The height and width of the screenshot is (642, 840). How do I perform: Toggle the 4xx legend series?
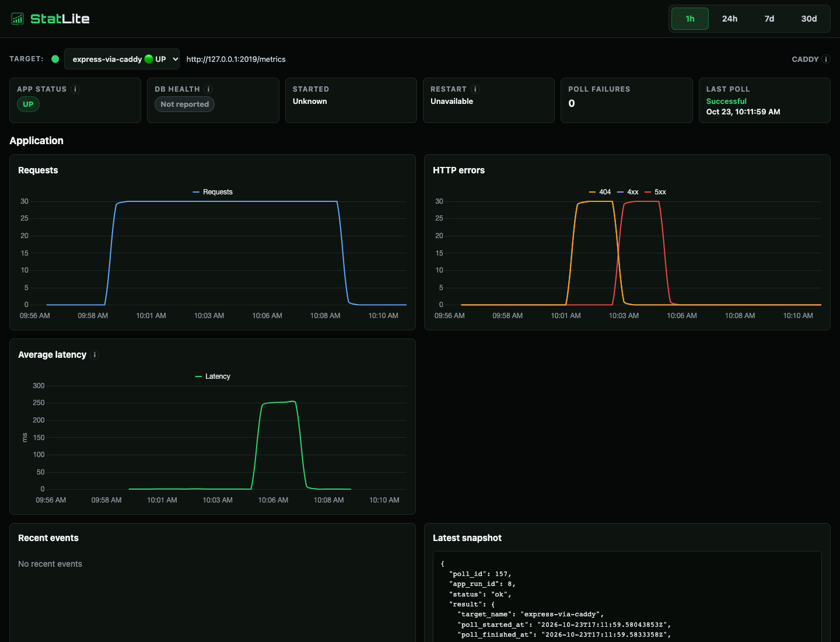[628, 192]
